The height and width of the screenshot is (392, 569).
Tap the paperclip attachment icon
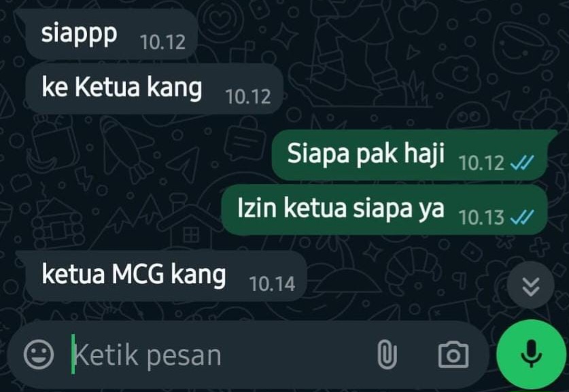click(387, 354)
